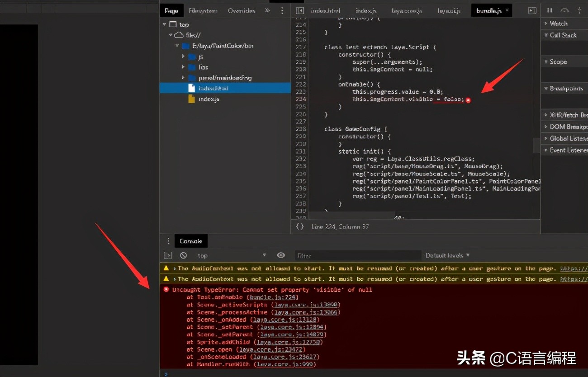
Task: Switch to the Filesystem tab
Action: [x=203, y=10]
